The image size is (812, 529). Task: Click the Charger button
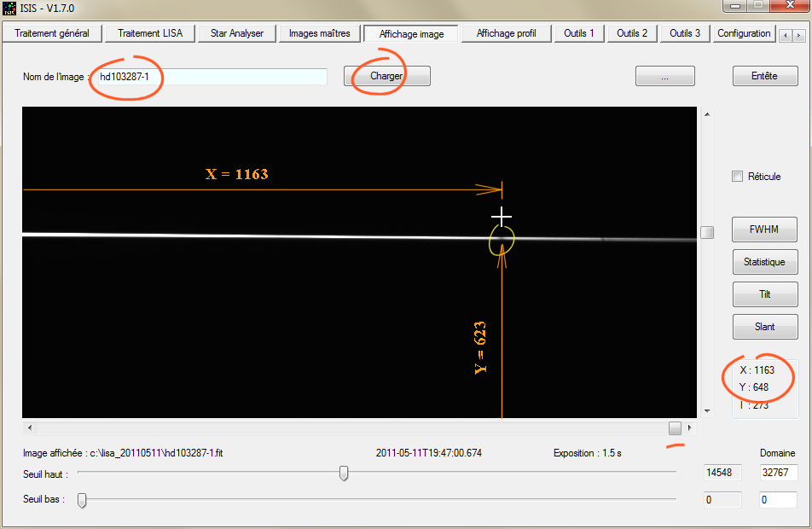pyautogui.click(x=387, y=76)
